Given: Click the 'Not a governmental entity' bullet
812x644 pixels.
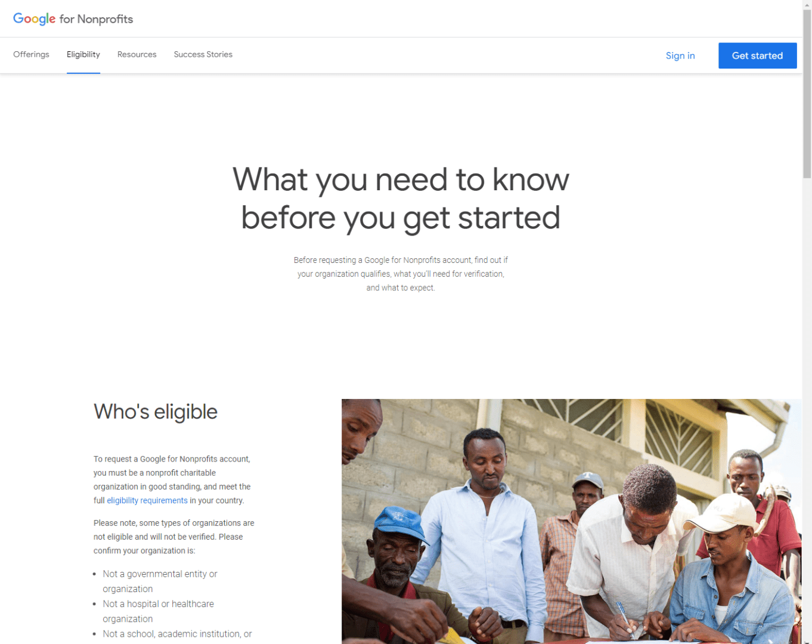Looking at the screenshot, I should click(160, 581).
